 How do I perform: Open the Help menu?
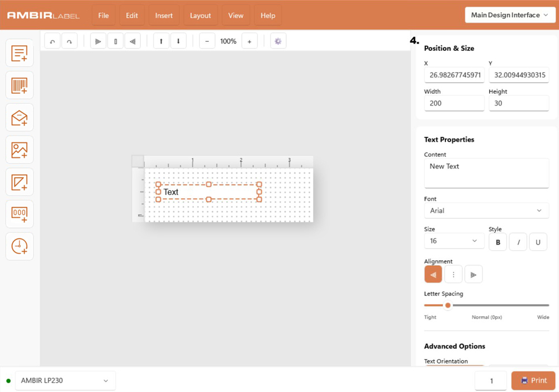tap(268, 16)
